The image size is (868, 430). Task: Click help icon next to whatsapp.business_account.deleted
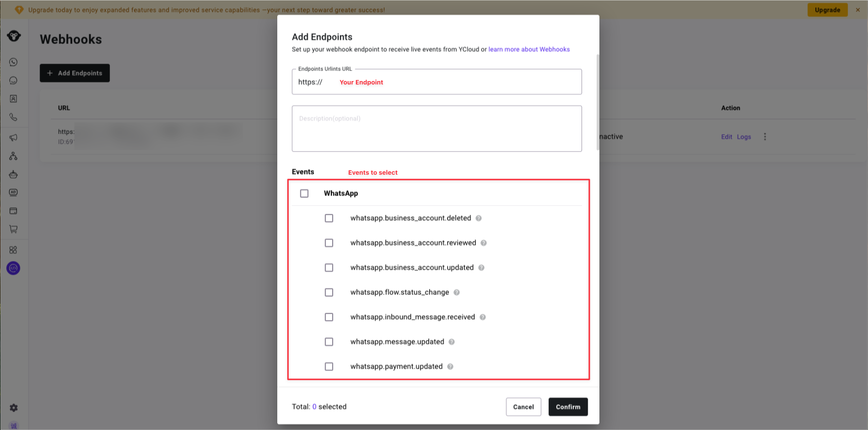478,218
